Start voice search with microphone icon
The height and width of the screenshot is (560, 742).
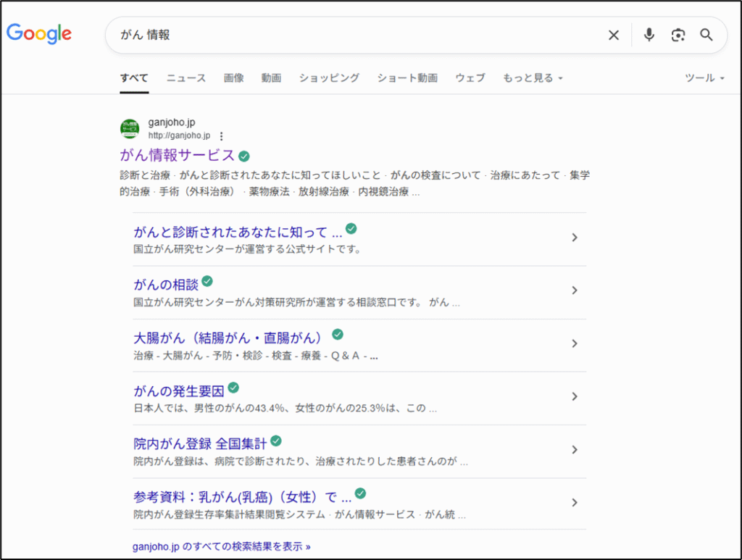[x=649, y=35]
